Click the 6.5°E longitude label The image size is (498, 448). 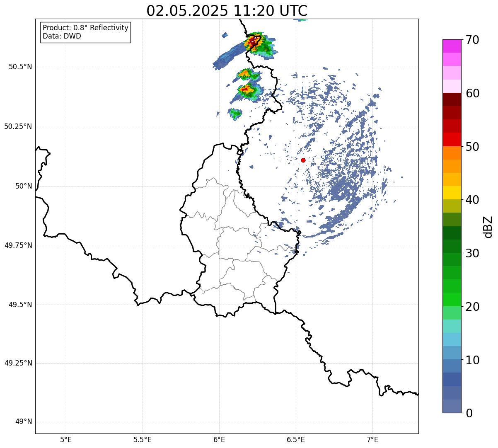pos(296,439)
